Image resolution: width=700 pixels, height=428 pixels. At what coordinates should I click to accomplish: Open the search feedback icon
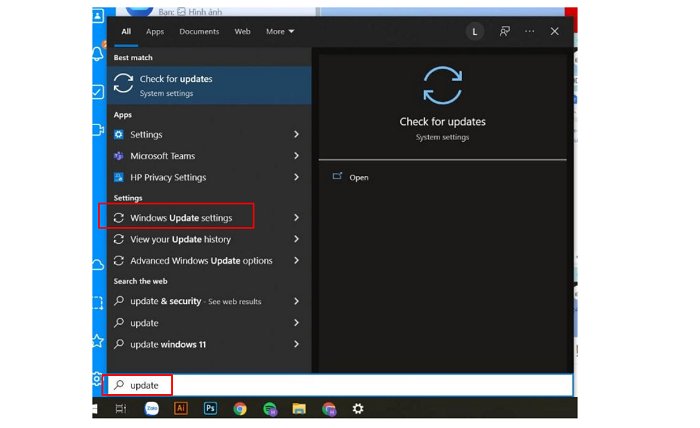click(504, 31)
